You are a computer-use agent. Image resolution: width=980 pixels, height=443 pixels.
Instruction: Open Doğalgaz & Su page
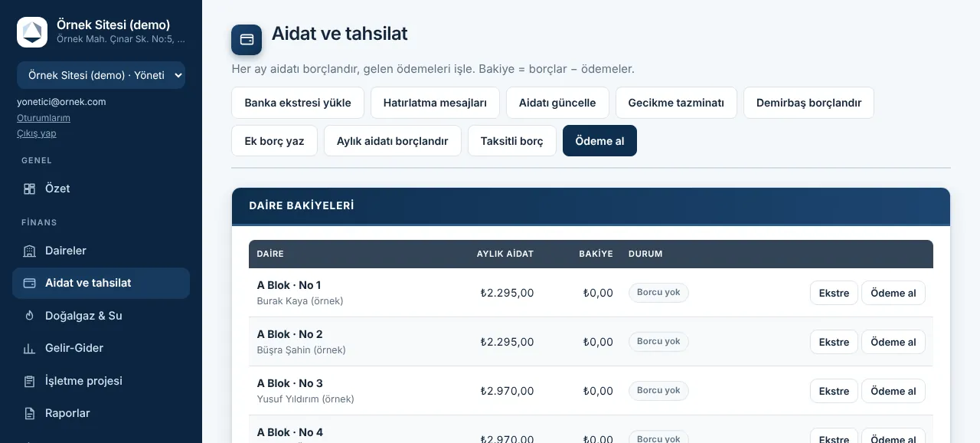click(x=101, y=316)
